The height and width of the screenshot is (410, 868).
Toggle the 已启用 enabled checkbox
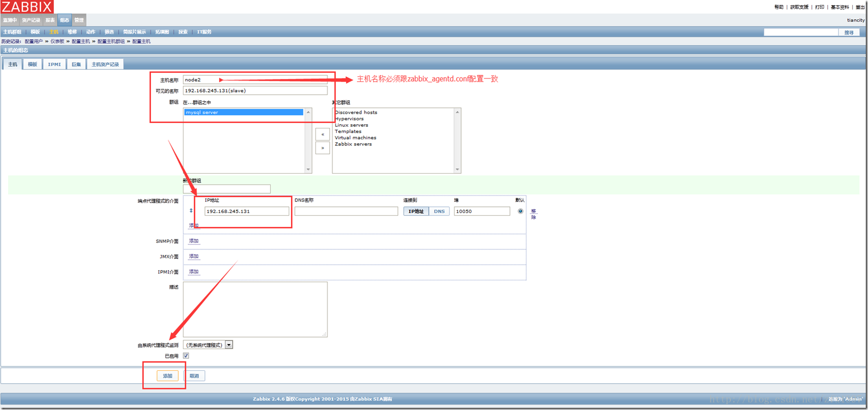(186, 356)
